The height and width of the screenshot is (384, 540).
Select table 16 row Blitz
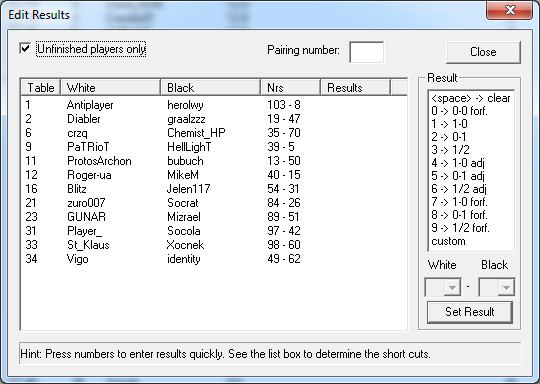click(x=214, y=189)
